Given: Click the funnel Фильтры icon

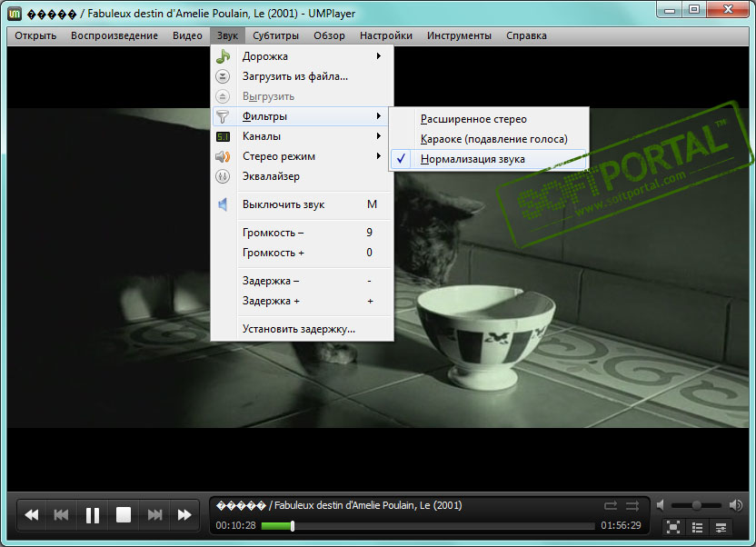Looking at the screenshot, I should click(x=223, y=116).
